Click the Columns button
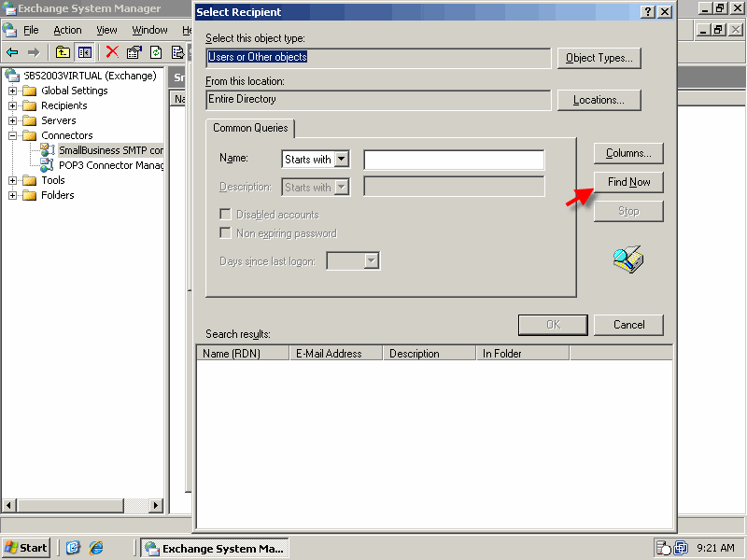 click(628, 153)
